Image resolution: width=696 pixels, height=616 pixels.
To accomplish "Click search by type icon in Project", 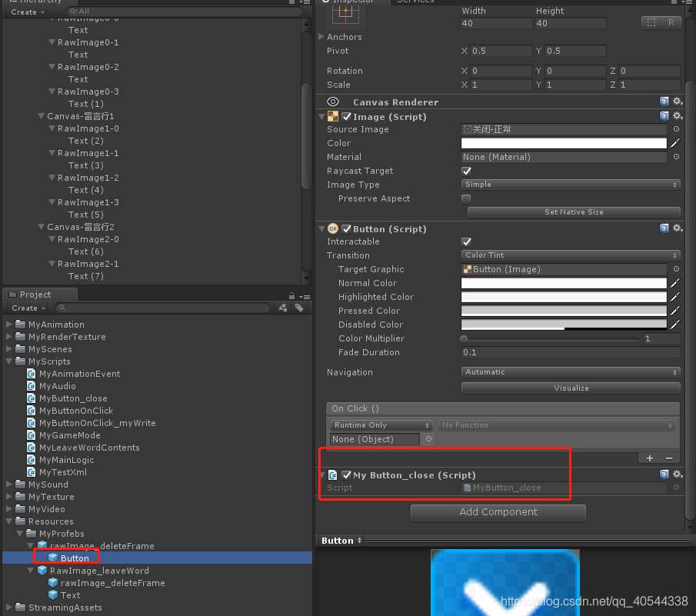I will click(283, 308).
